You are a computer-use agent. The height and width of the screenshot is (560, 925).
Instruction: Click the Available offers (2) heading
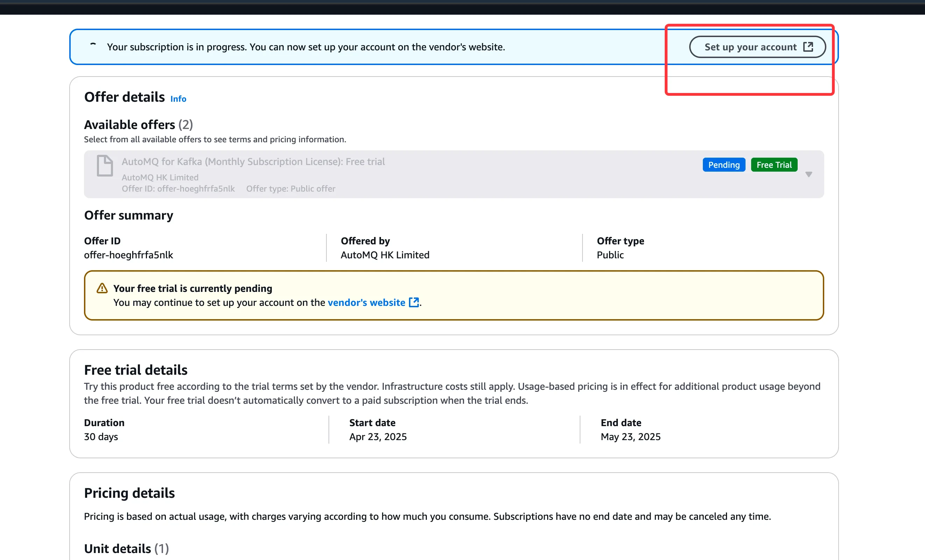pyautogui.click(x=138, y=124)
